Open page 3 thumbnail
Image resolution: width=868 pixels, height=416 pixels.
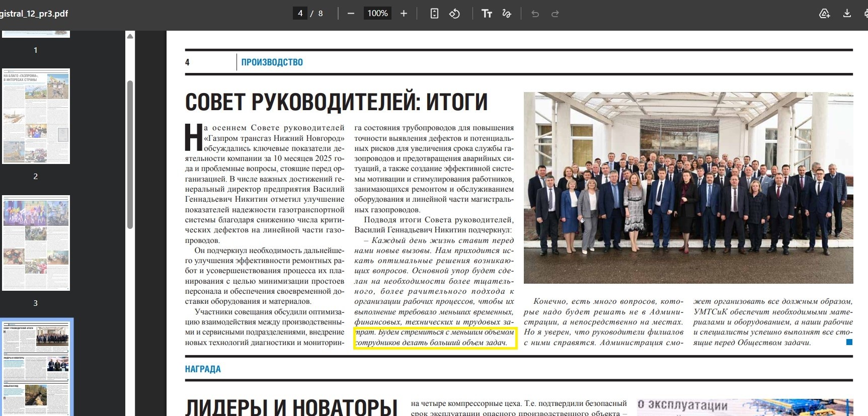coord(36,243)
